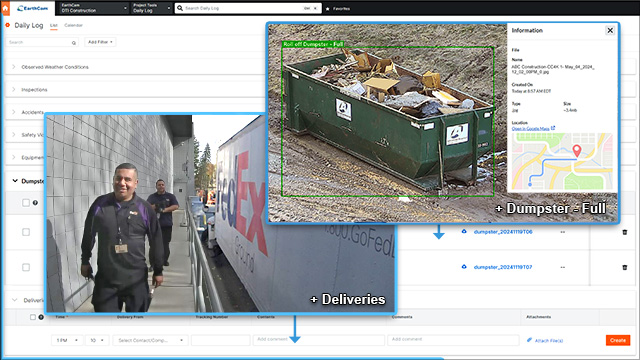
Task: Check the first dumpster row checkbox
Action: [x=26, y=232]
